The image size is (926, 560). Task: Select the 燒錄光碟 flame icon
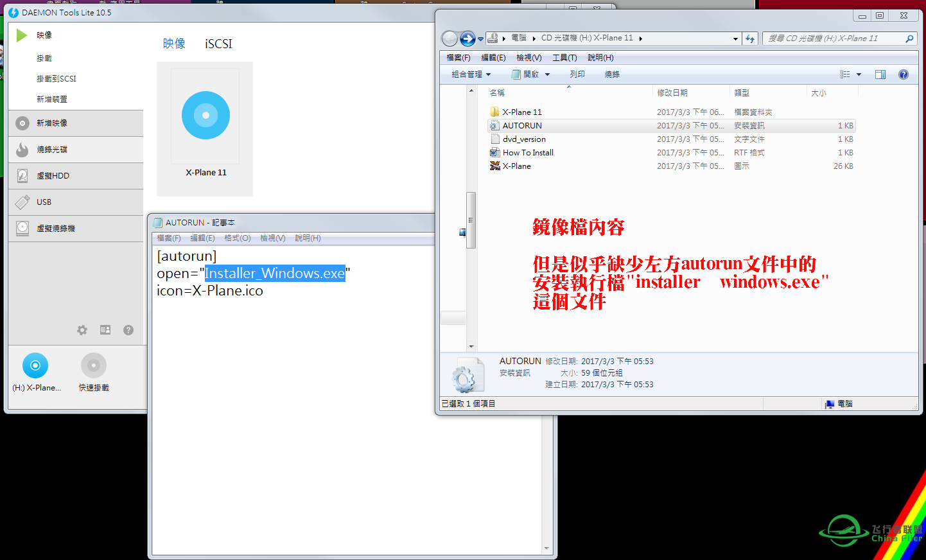pyautogui.click(x=22, y=150)
